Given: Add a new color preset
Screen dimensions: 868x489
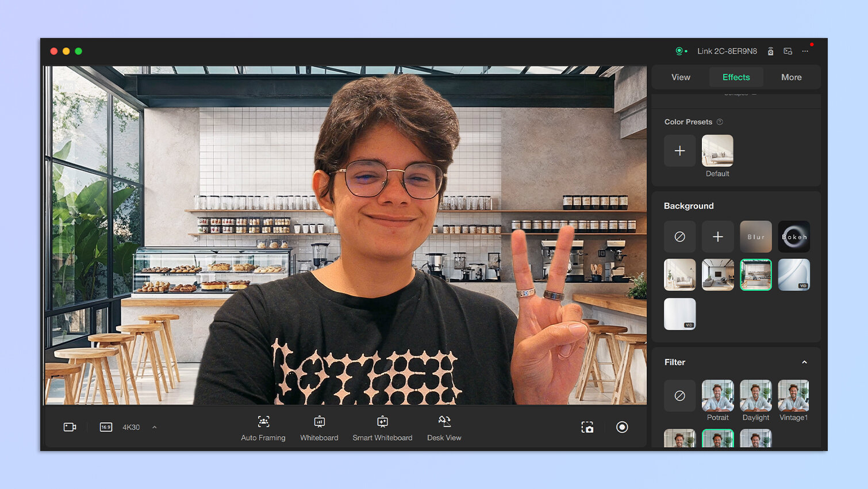Looking at the screenshot, I should 679,151.
